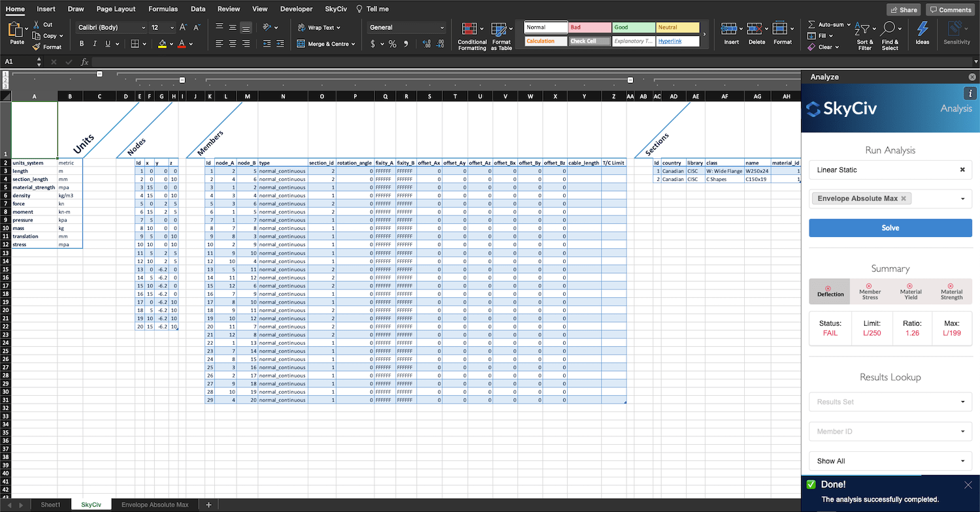Open the Envelope Absolute Max sheet
Image resolution: width=980 pixels, height=512 pixels.
155,504
